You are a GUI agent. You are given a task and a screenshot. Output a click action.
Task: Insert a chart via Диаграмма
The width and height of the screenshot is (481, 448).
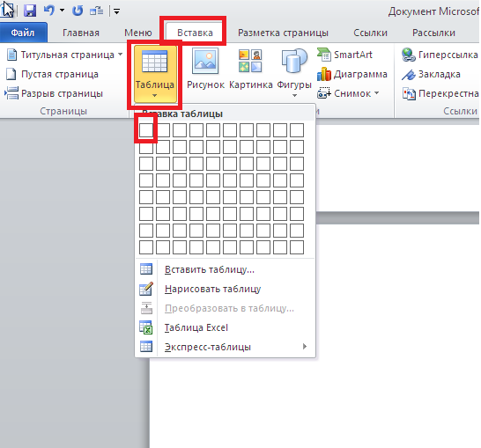tap(352, 74)
